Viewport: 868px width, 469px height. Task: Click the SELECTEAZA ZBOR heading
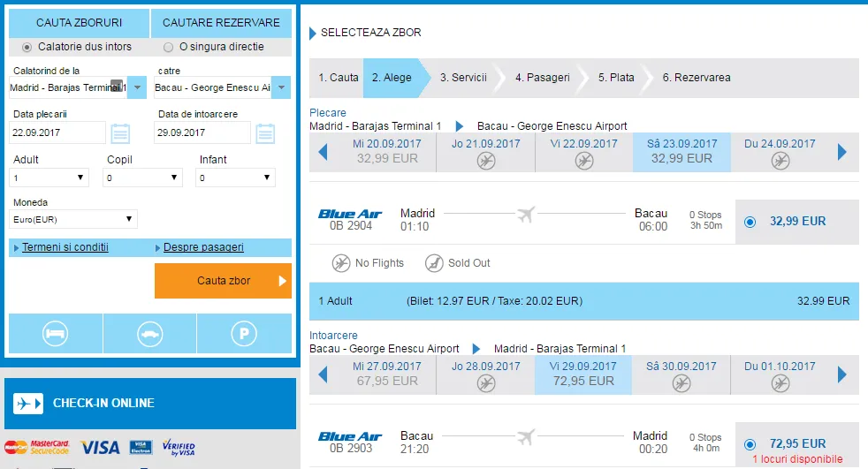click(x=371, y=33)
